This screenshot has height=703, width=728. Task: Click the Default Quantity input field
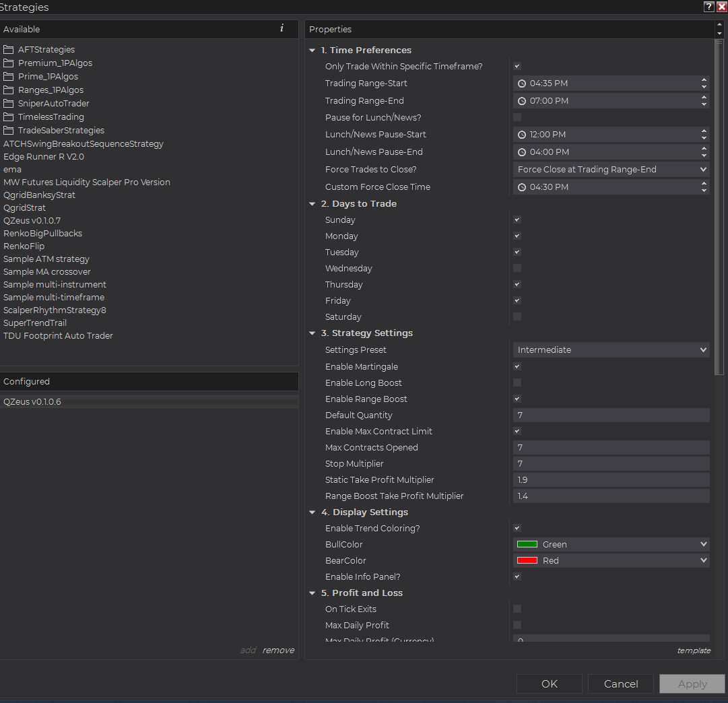point(611,415)
